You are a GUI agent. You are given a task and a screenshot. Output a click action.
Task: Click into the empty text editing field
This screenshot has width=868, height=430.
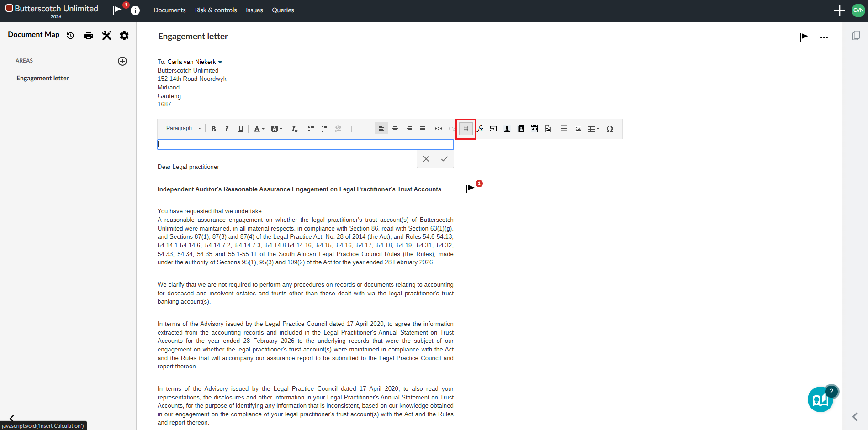pyautogui.click(x=305, y=145)
